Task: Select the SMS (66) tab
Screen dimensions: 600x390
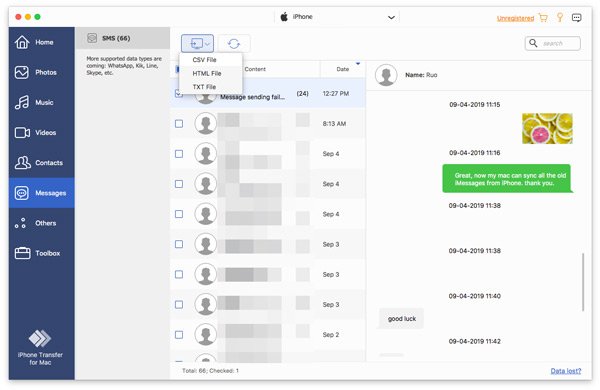Action: 122,38
